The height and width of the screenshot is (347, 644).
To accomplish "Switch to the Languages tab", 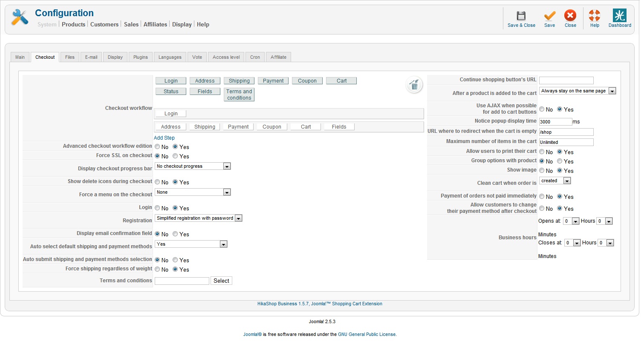I will click(170, 57).
